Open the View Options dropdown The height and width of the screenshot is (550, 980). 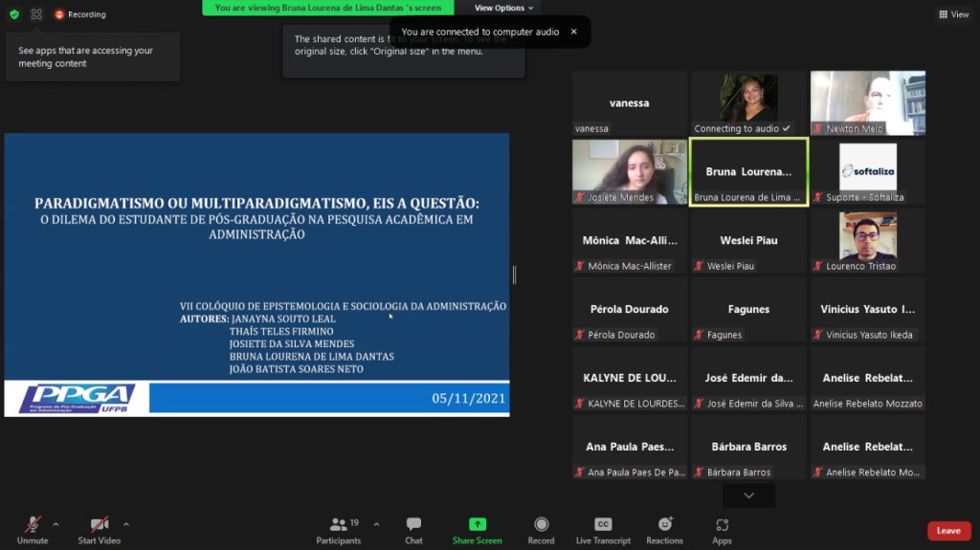(504, 8)
